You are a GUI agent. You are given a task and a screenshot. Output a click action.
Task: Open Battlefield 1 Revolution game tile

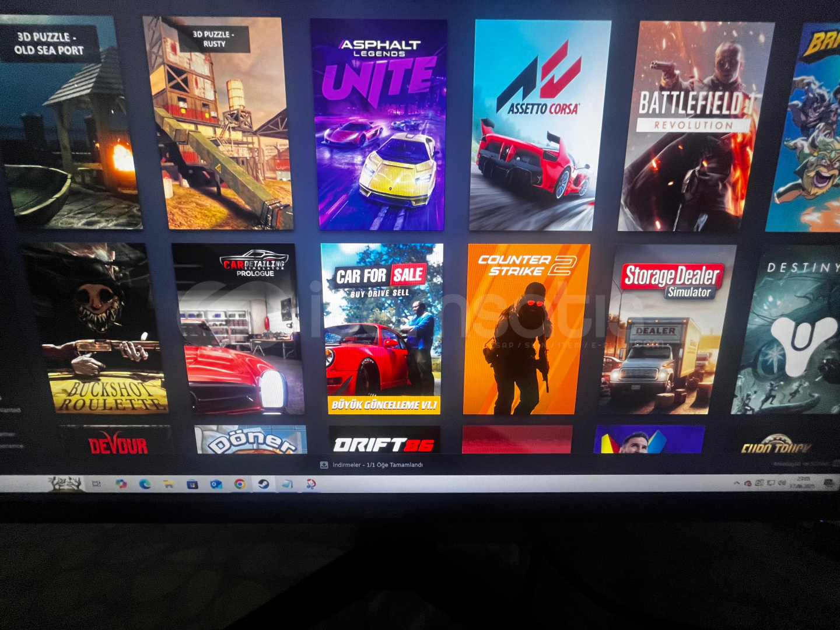[x=695, y=127]
